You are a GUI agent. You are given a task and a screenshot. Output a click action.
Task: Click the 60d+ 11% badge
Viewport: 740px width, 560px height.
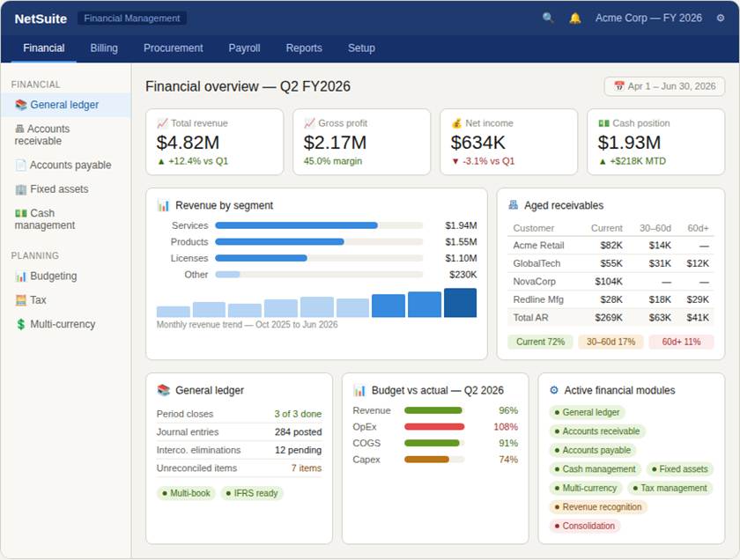point(681,342)
